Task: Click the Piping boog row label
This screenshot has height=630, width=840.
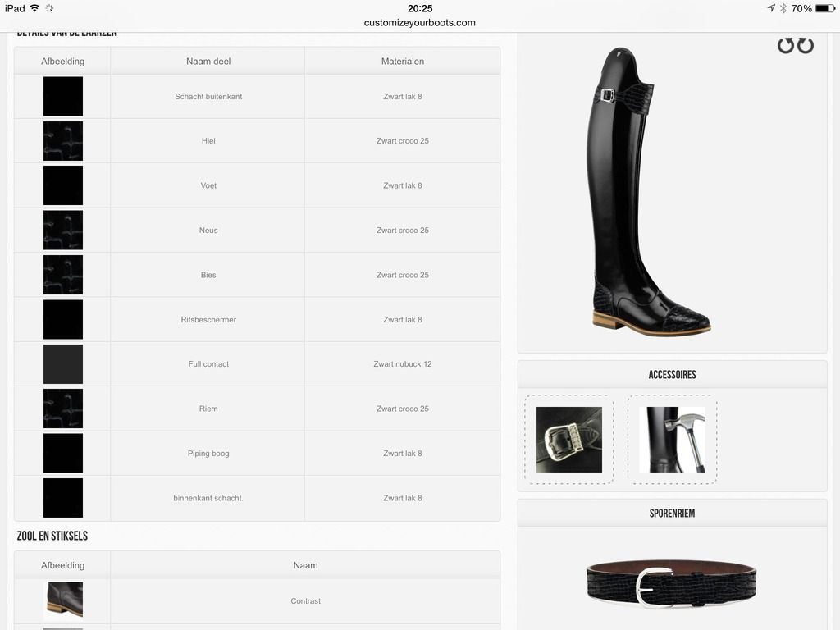Action: point(208,453)
